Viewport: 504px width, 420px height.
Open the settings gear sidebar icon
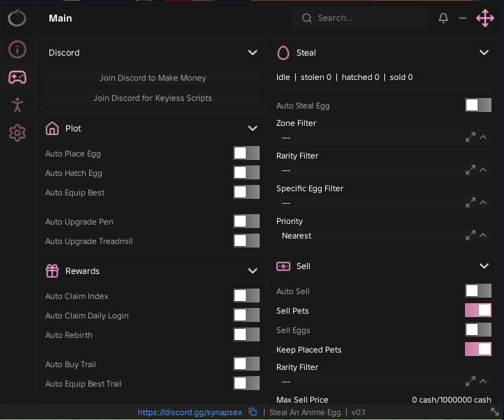pyautogui.click(x=17, y=133)
